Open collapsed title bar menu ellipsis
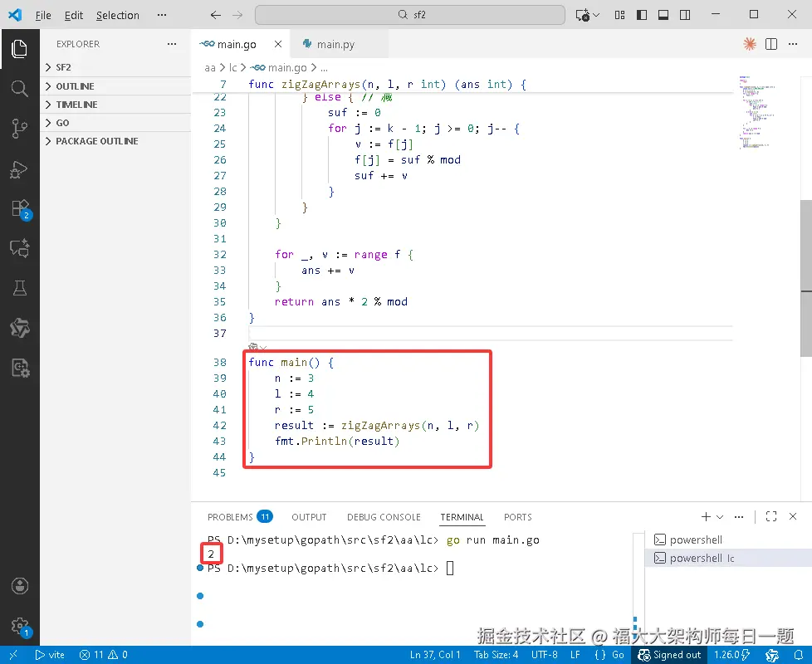Viewport: 812px width, 664px height. [162, 15]
